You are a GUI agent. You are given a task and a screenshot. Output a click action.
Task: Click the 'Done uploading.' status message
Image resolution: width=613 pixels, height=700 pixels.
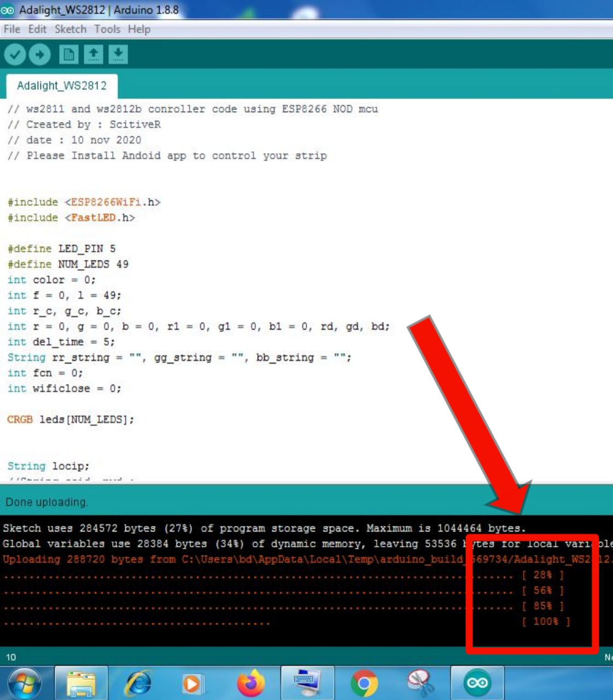[46, 502]
